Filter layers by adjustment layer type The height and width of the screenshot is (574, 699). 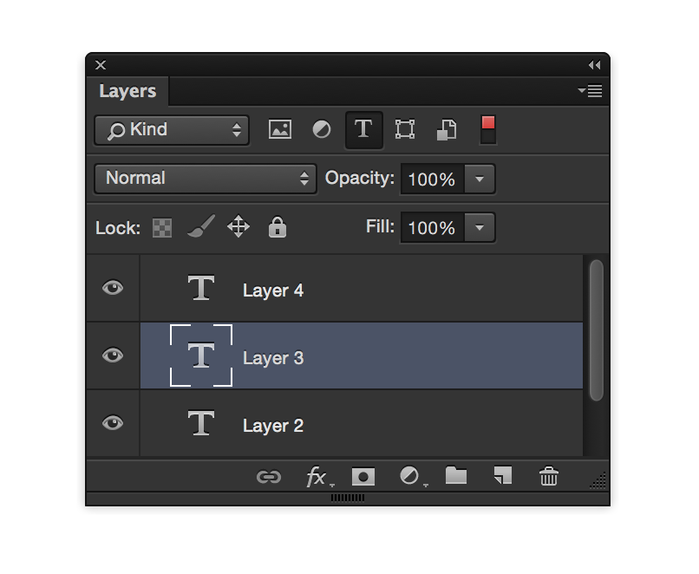[x=322, y=130]
